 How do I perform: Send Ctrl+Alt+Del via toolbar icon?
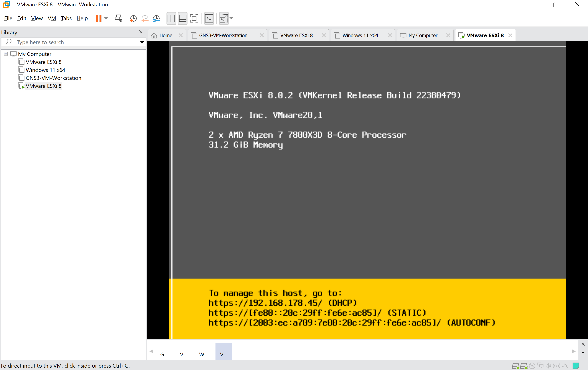coord(119,18)
